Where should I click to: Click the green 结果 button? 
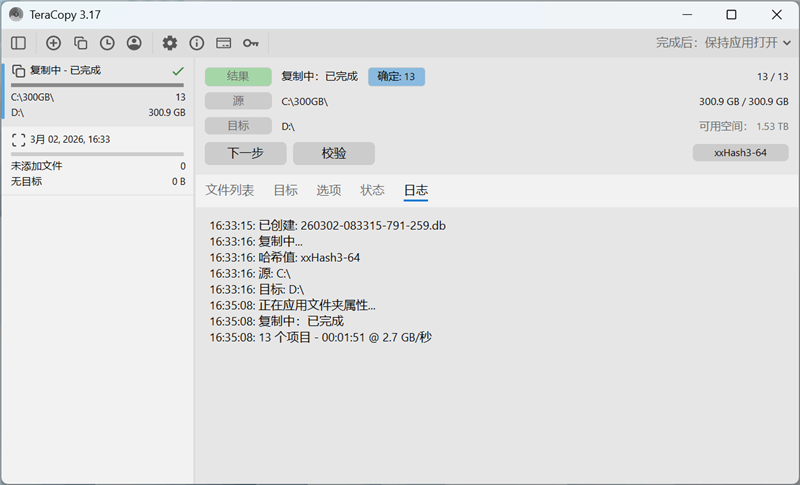[x=238, y=76]
